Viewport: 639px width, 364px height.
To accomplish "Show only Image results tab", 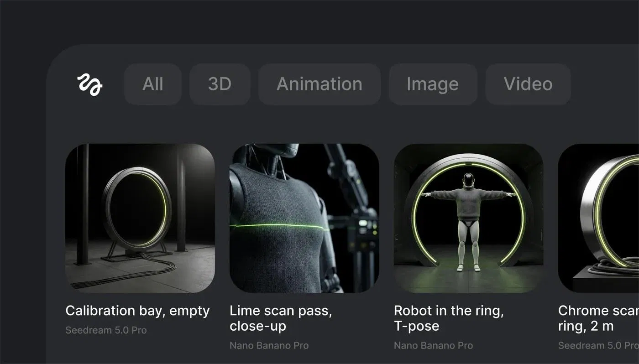I will [x=433, y=84].
